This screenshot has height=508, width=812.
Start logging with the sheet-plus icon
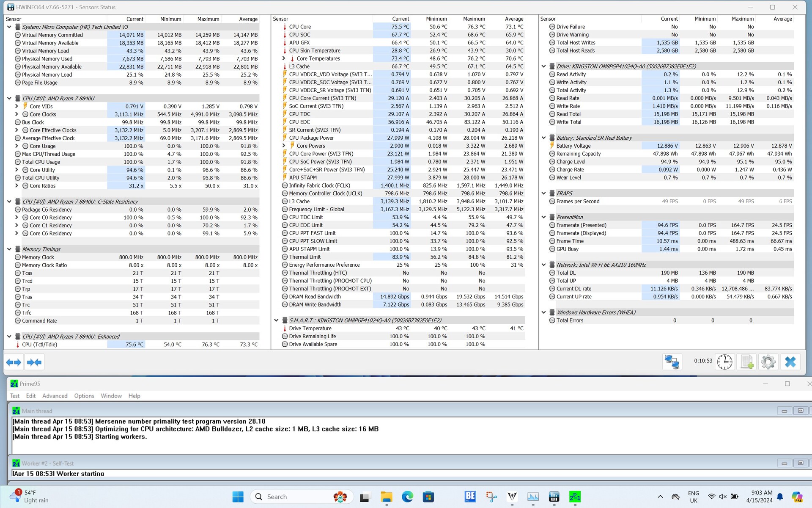click(746, 362)
